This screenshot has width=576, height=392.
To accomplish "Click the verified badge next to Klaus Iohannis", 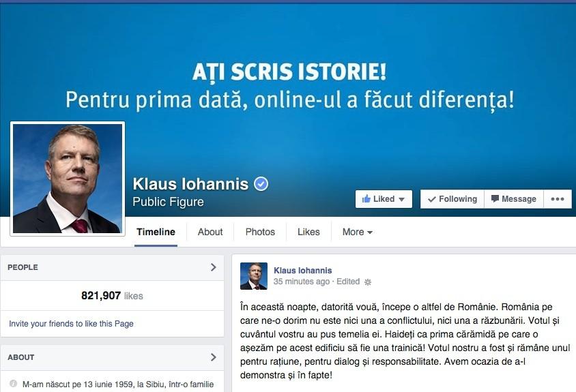I will pyautogui.click(x=261, y=183).
